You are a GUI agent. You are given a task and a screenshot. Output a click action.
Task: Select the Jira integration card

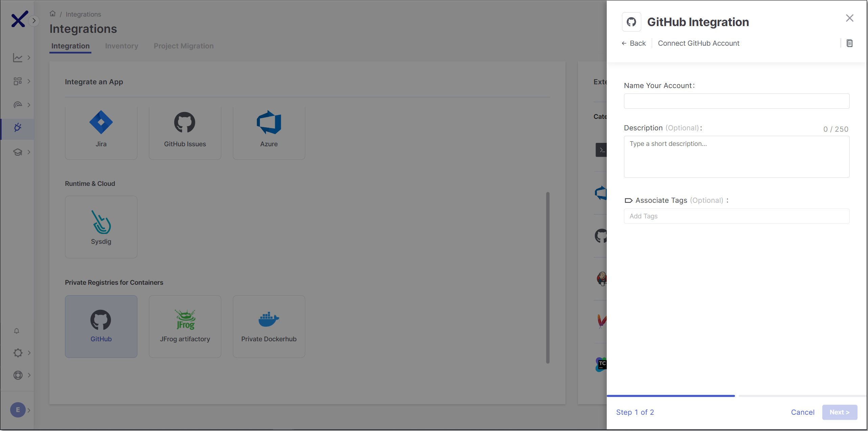(x=101, y=133)
